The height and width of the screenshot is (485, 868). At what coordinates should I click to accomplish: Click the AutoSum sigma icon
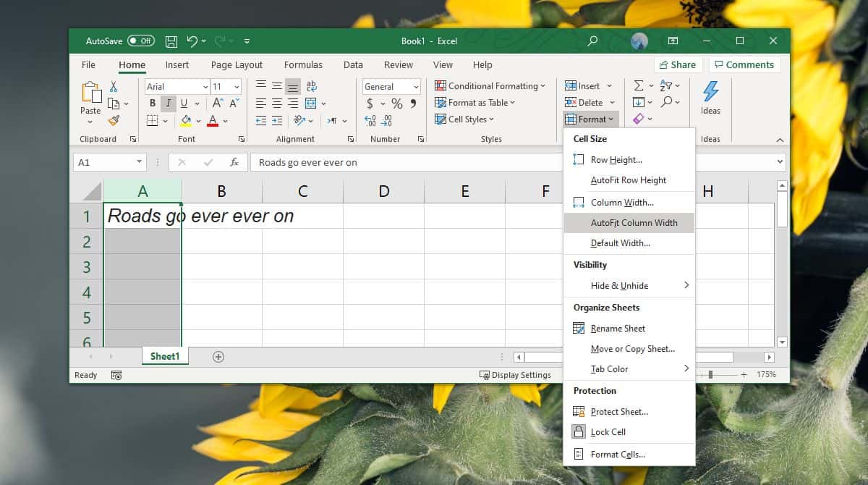(639, 85)
